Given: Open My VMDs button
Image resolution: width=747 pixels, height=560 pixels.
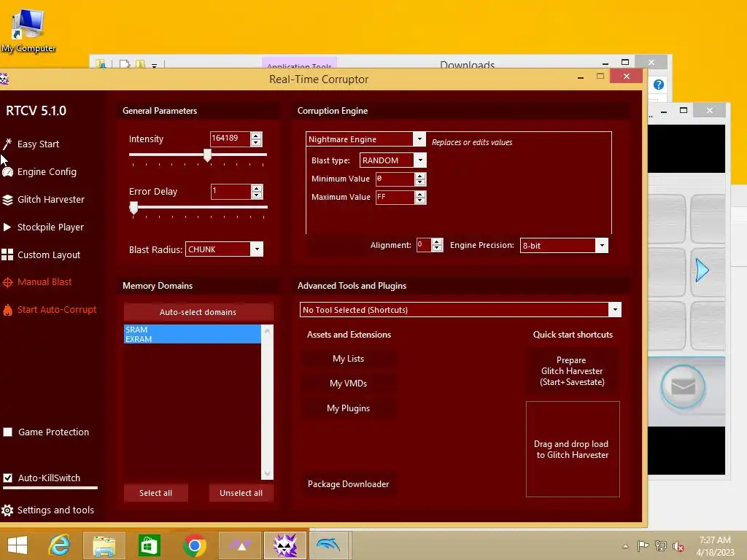Looking at the screenshot, I should tap(348, 384).
